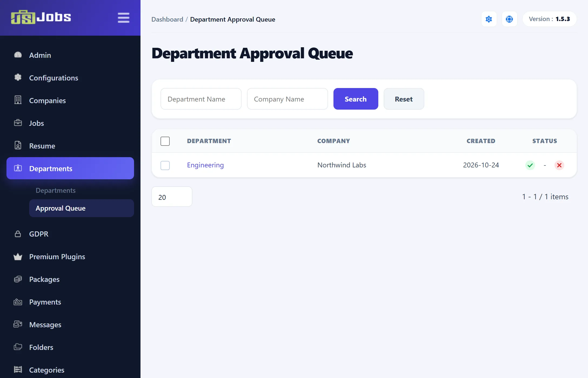588x378 pixels.
Task: Click the Company column header
Action: [x=333, y=141]
